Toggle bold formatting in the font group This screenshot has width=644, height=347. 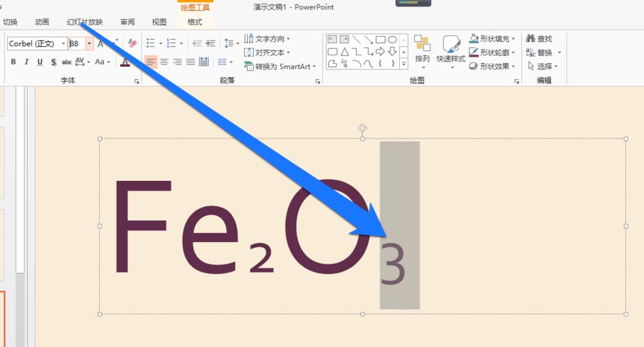13,62
